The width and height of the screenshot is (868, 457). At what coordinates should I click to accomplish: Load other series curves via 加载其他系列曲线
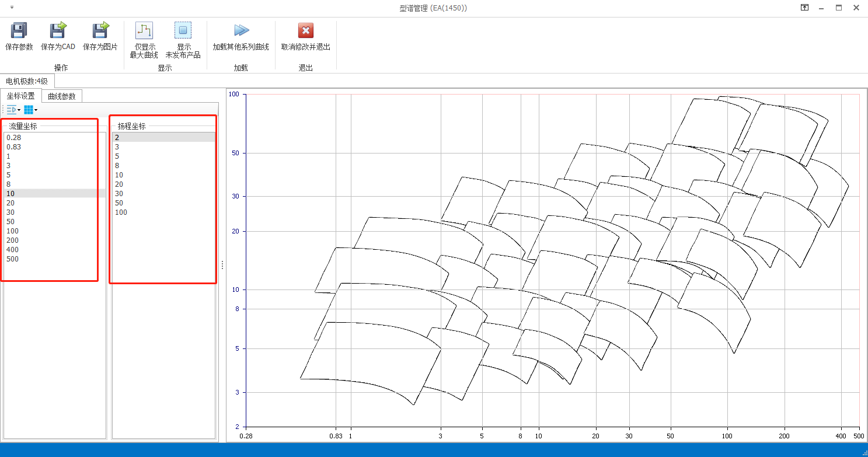point(240,37)
